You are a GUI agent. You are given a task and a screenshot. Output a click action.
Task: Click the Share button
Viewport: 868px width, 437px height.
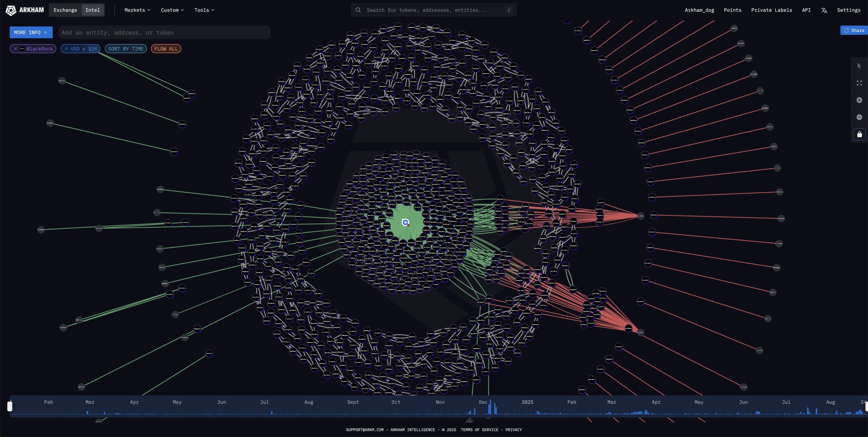pyautogui.click(x=854, y=30)
